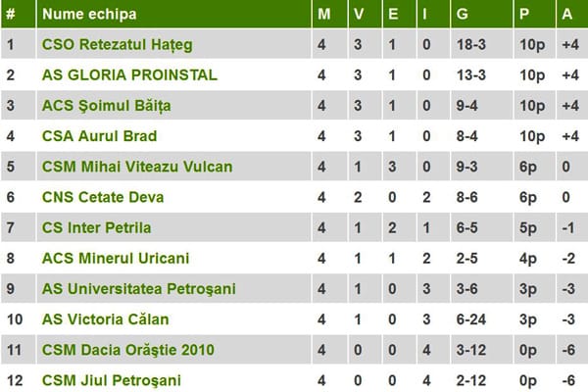Select AS Victoria Călan in the table
Viewport: 588px width, 392px height.
[x=106, y=318]
